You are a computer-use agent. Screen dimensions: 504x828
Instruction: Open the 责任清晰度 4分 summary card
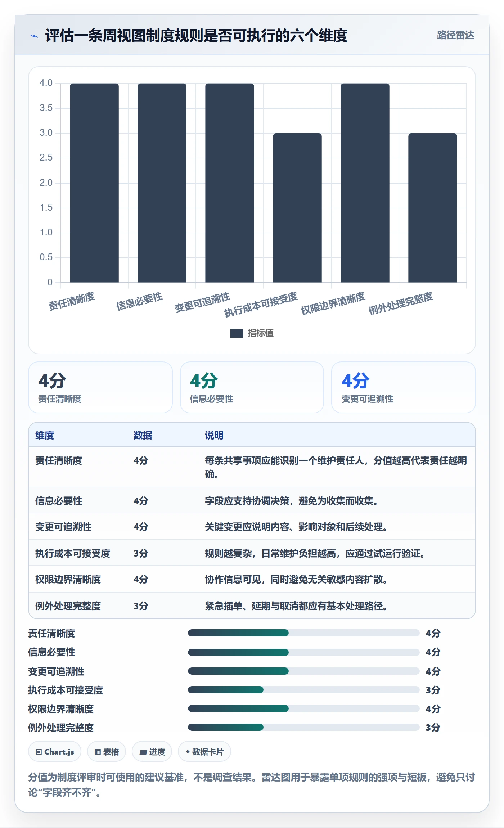(x=100, y=387)
